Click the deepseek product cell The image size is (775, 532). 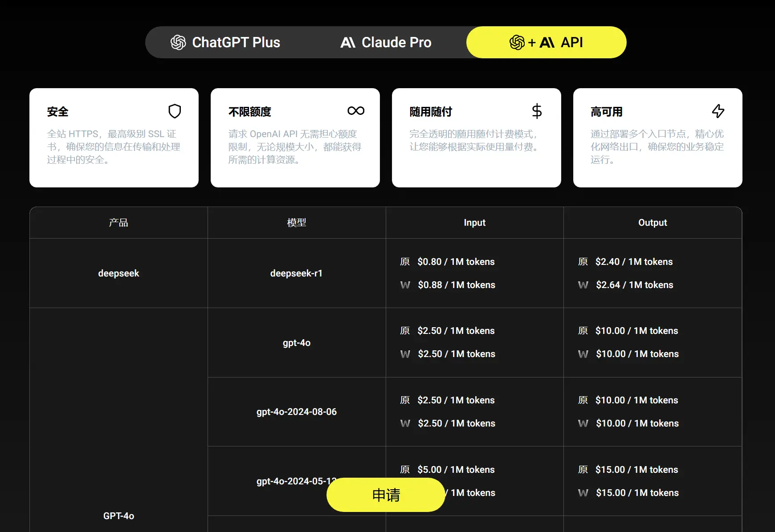pyautogui.click(x=118, y=273)
